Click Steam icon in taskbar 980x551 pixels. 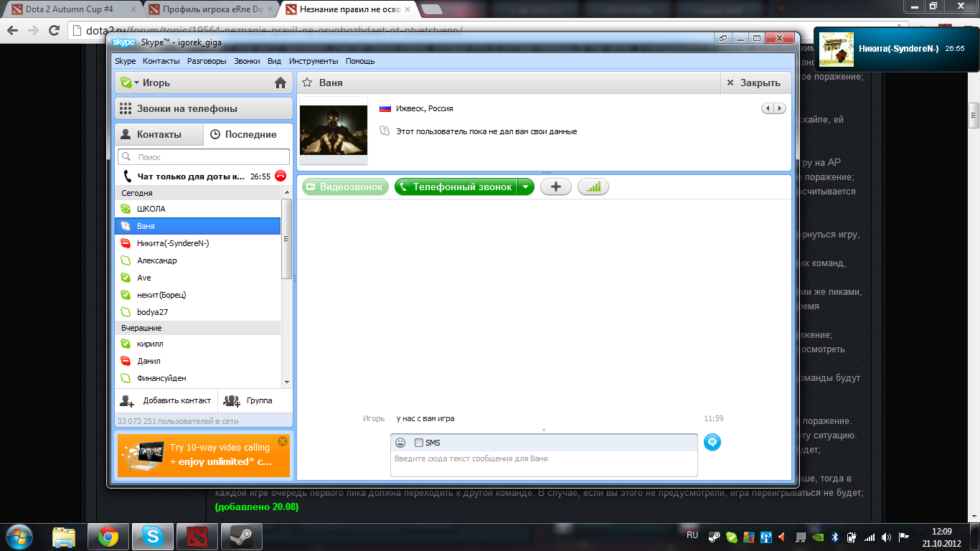pos(240,536)
